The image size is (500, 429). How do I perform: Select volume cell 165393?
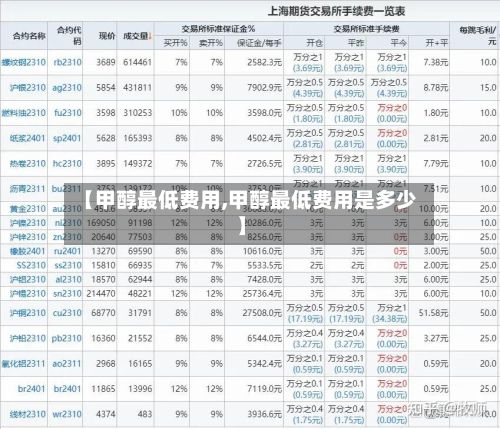[x=137, y=138]
